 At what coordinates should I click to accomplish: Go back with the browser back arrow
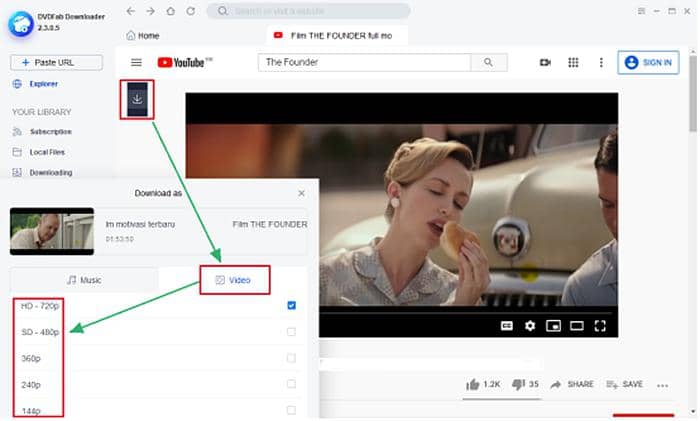[130, 11]
